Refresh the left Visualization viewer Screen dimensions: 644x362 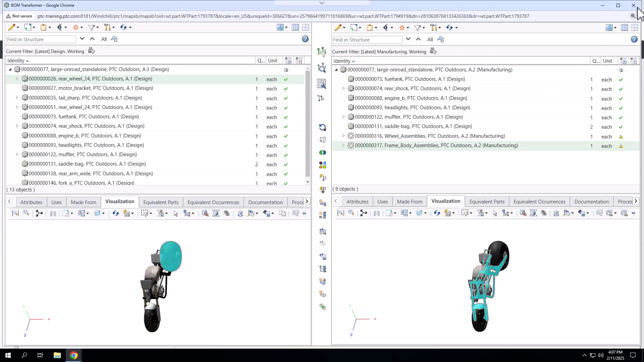pos(116,213)
